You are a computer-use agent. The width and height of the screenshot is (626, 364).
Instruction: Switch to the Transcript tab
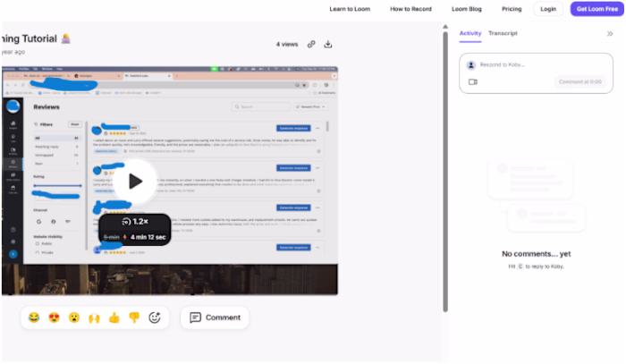pyautogui.click(x=503, y=33)
